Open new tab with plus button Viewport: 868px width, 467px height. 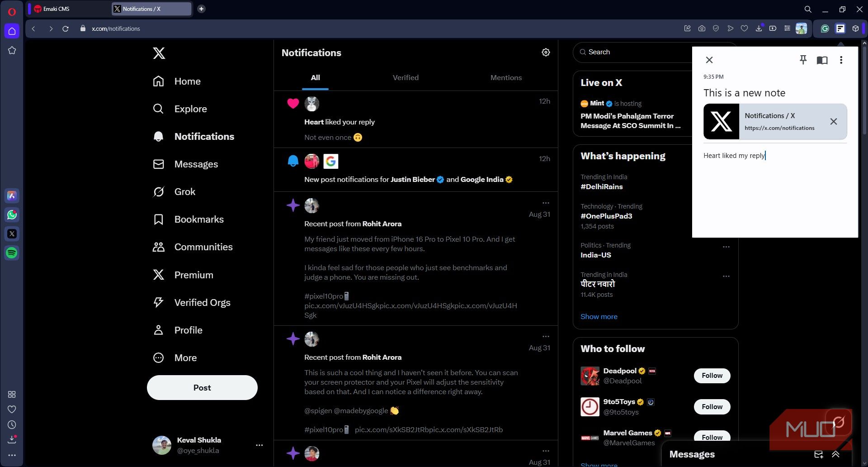[201, 9]
